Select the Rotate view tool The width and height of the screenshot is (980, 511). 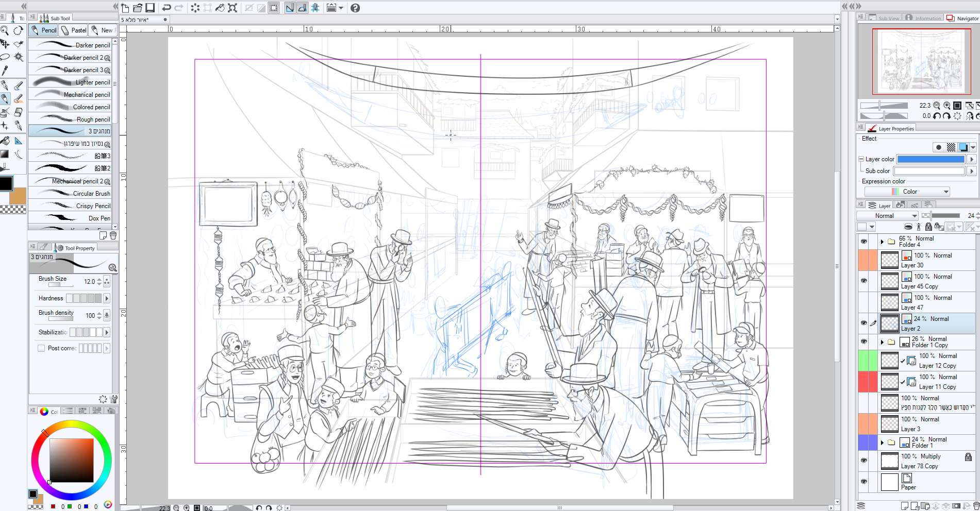(x=18, y=30)
